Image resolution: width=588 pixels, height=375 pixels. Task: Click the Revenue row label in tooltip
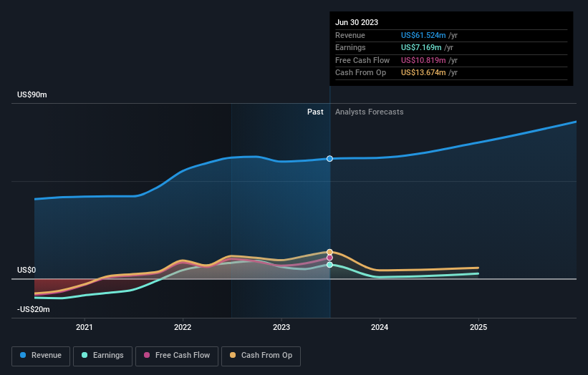tap(350, 35)
